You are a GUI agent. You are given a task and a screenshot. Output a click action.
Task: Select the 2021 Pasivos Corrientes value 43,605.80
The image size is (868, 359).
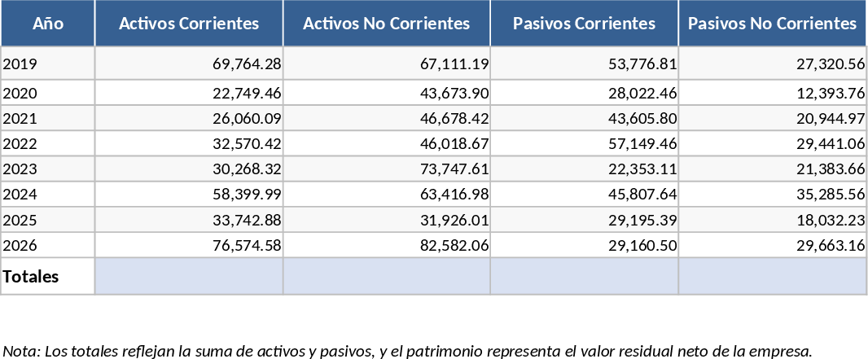click(584, 118)
